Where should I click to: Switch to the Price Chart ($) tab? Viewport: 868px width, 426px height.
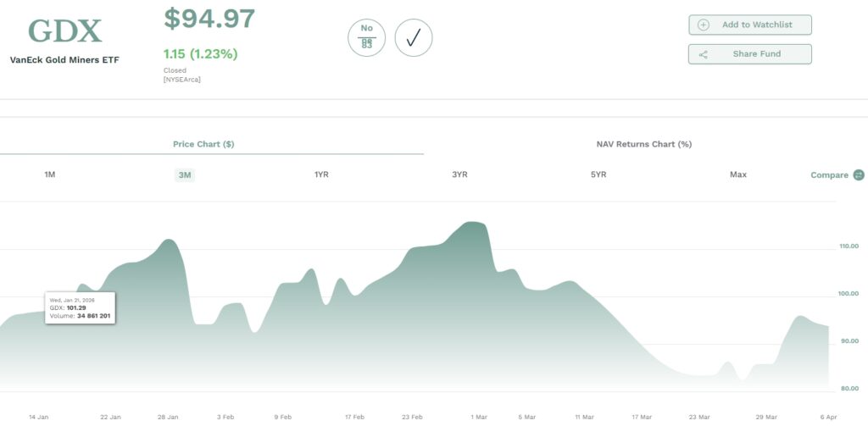coord(203,144)
